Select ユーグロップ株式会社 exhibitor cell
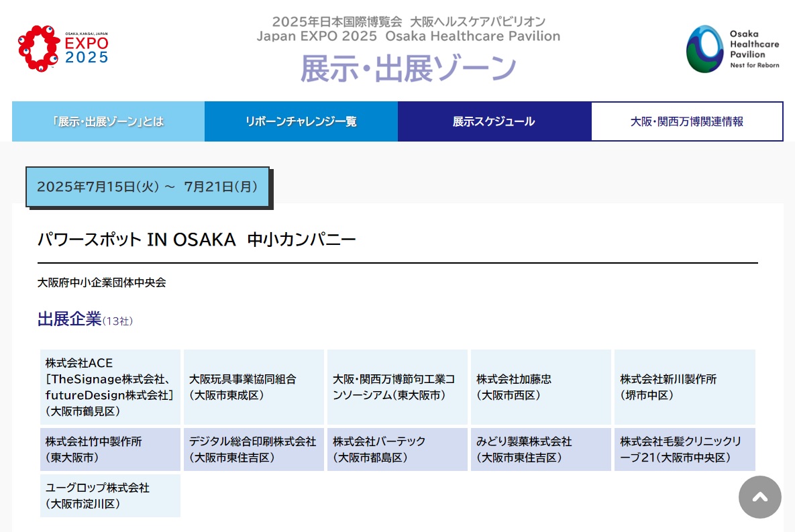 (110, 496)
